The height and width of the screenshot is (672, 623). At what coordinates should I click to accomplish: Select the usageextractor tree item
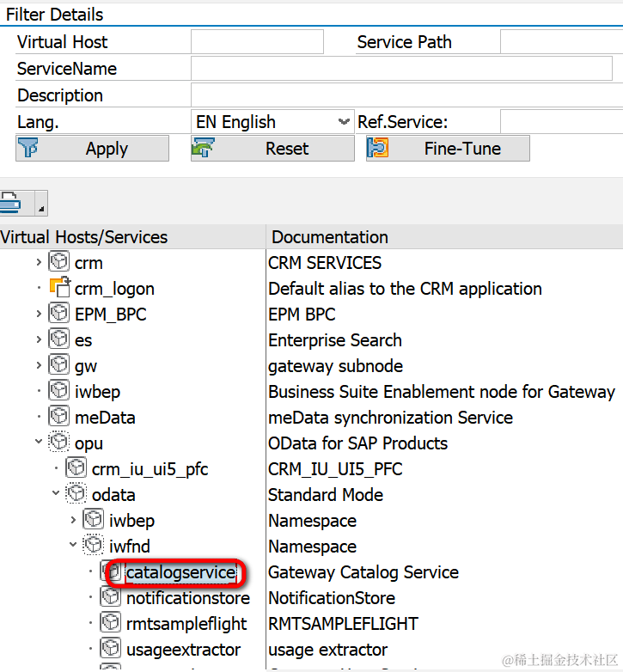183,651
